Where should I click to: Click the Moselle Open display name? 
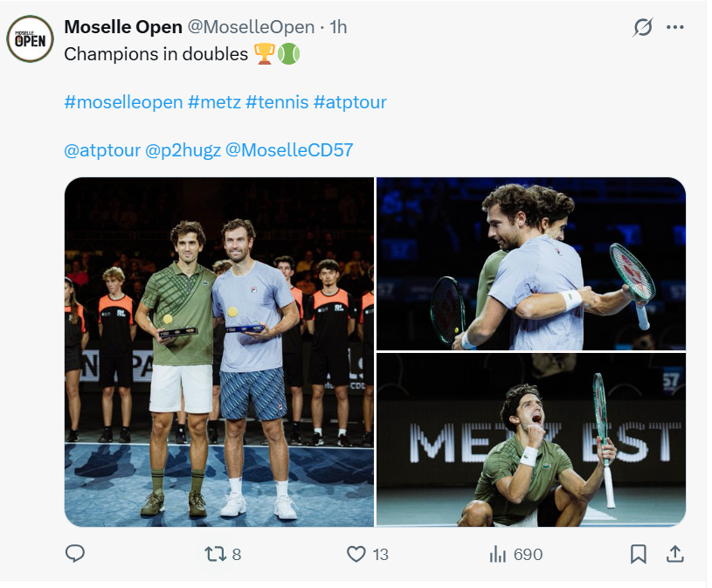point(123,27)
